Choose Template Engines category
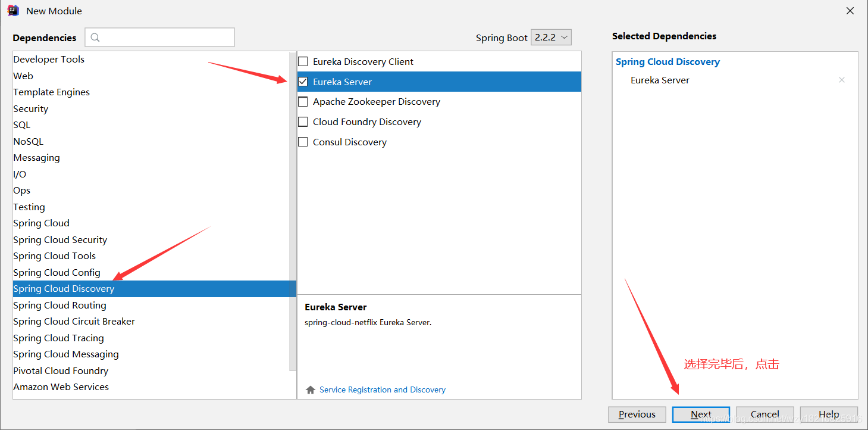 151,92
